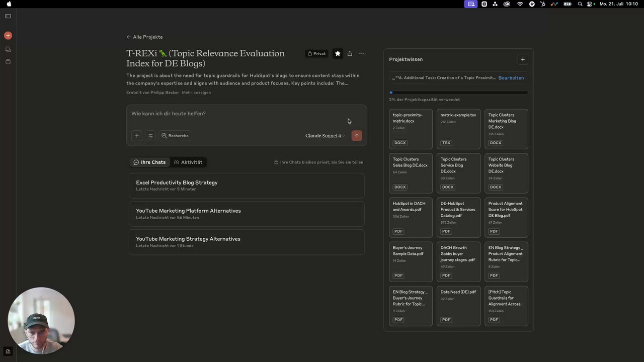644x362 pixels.
Task: Open Topic Clusters Sales Blog DE.docx
Action: 411,173
